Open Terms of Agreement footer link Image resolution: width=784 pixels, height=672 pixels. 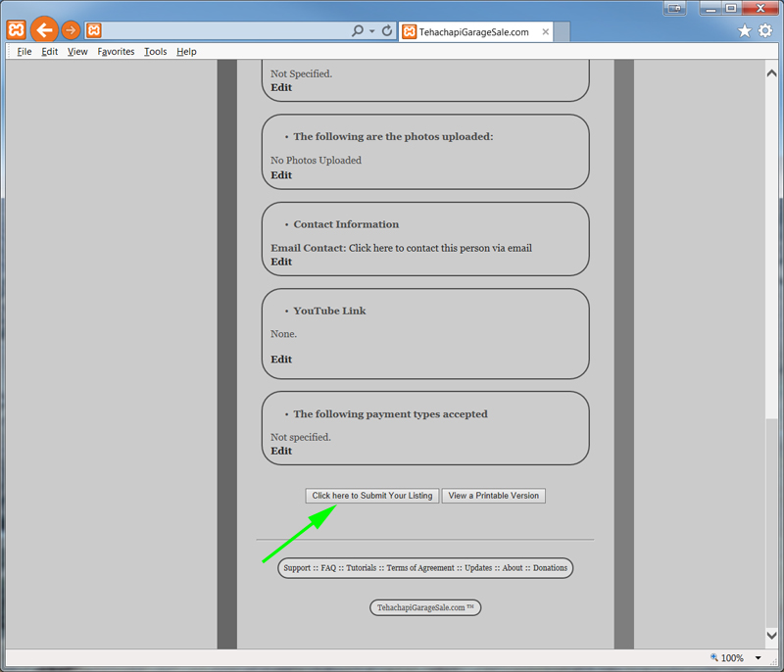[420, 568]
